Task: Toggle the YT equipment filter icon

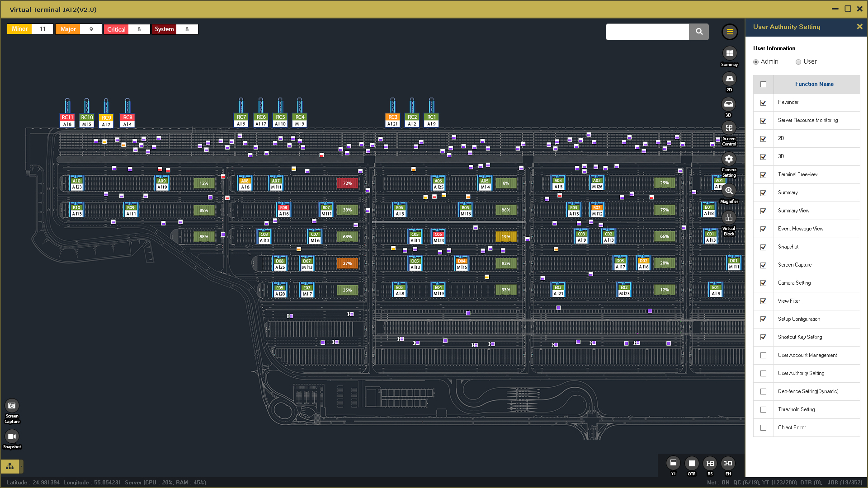Action: click(x=673, y=463)
